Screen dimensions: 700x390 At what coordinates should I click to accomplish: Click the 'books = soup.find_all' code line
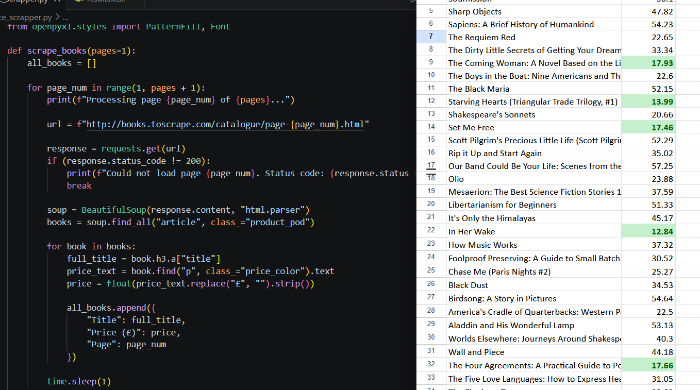(x=180, y=222)
